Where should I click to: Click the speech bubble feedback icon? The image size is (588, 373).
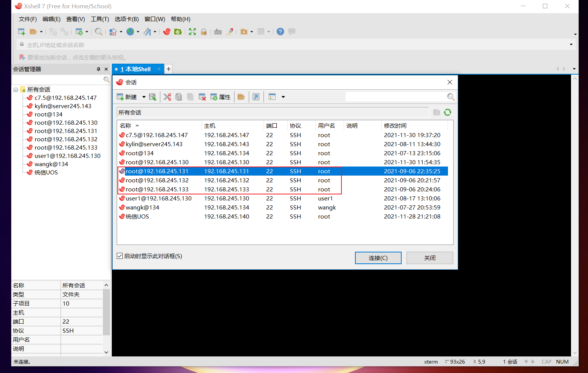(x=292, y=32)
